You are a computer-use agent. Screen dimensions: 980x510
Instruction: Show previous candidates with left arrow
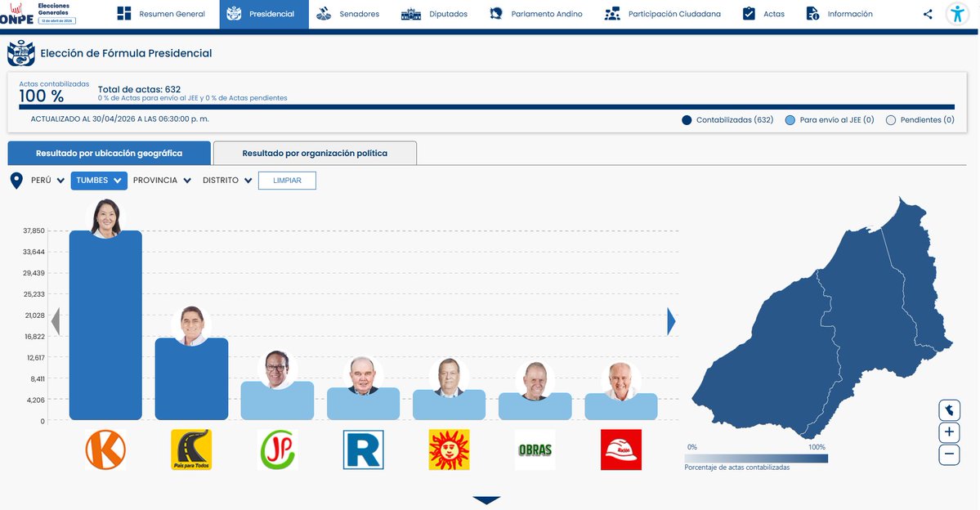[x=56, y=321]
